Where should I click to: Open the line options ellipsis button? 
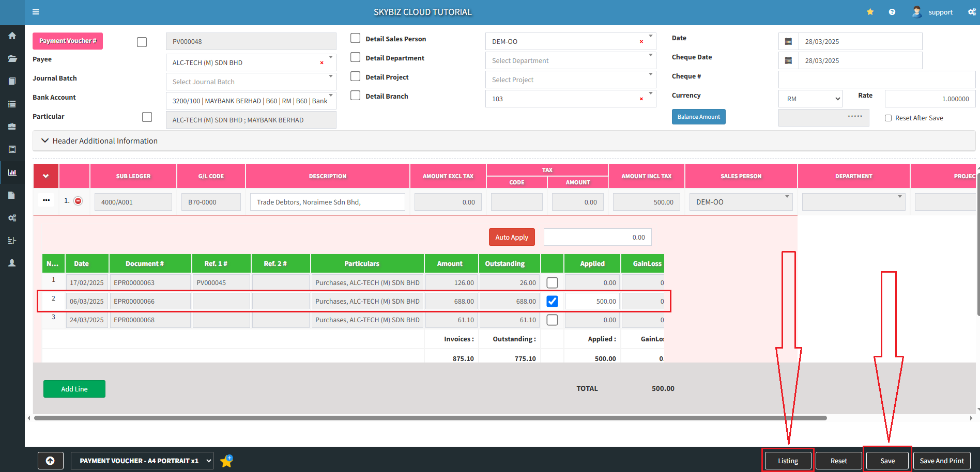[x=47, y=200]
